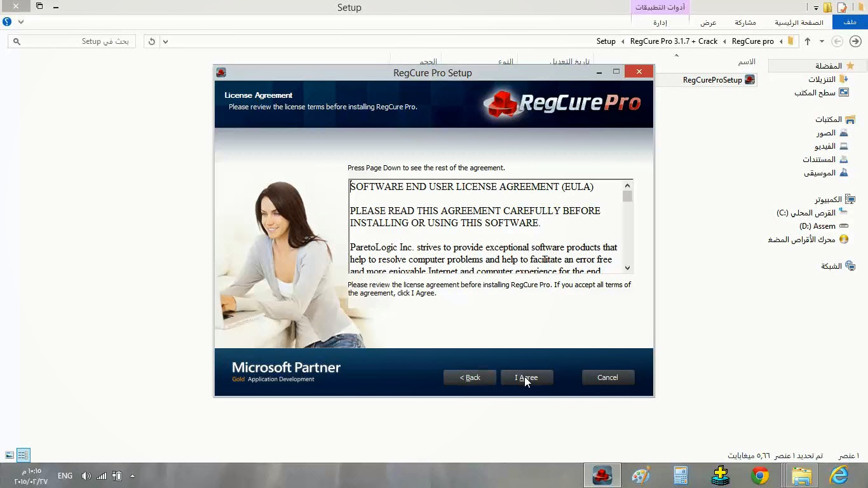Select the أدوات التطبيقات contextual tab header
This screenshot has height=488, width=868.
coord(661,8)
